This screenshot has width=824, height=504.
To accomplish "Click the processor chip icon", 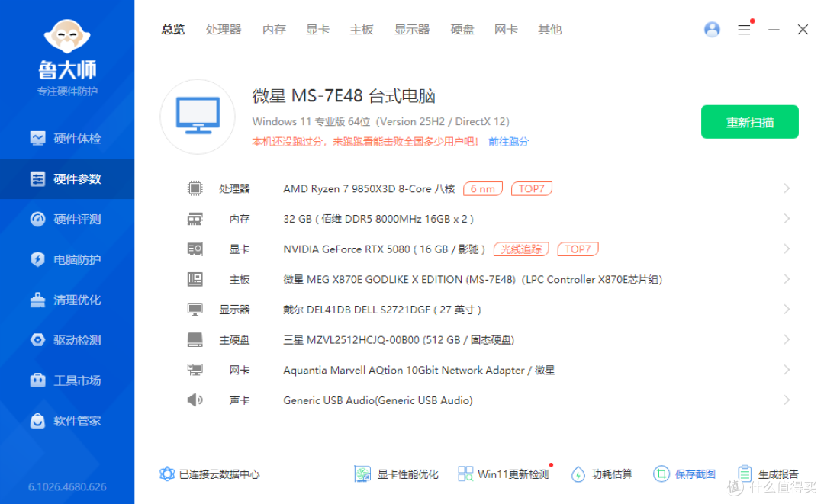I will point(195,188).
